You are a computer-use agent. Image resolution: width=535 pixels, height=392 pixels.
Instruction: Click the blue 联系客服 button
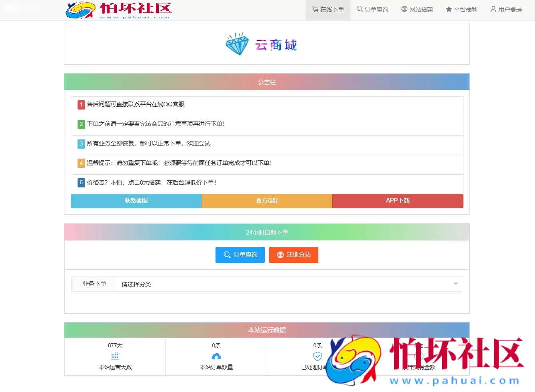click(x=136, y=201)
